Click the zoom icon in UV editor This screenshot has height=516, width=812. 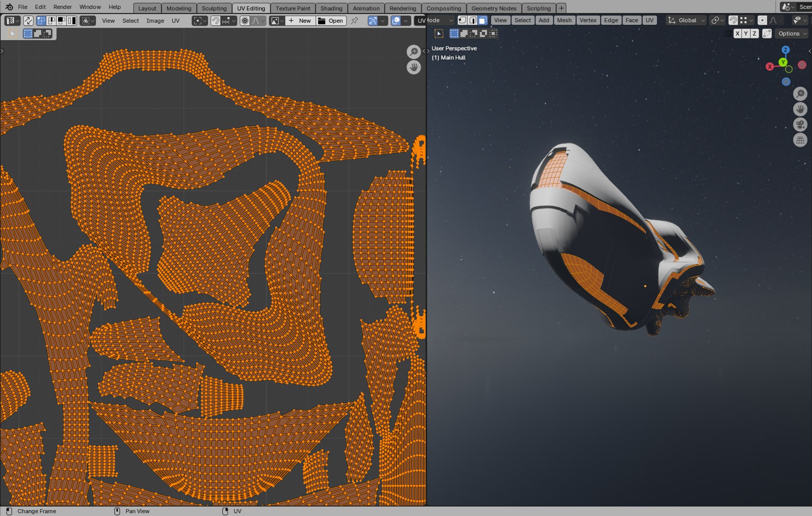pyautogui.click(x=414, y=52)
